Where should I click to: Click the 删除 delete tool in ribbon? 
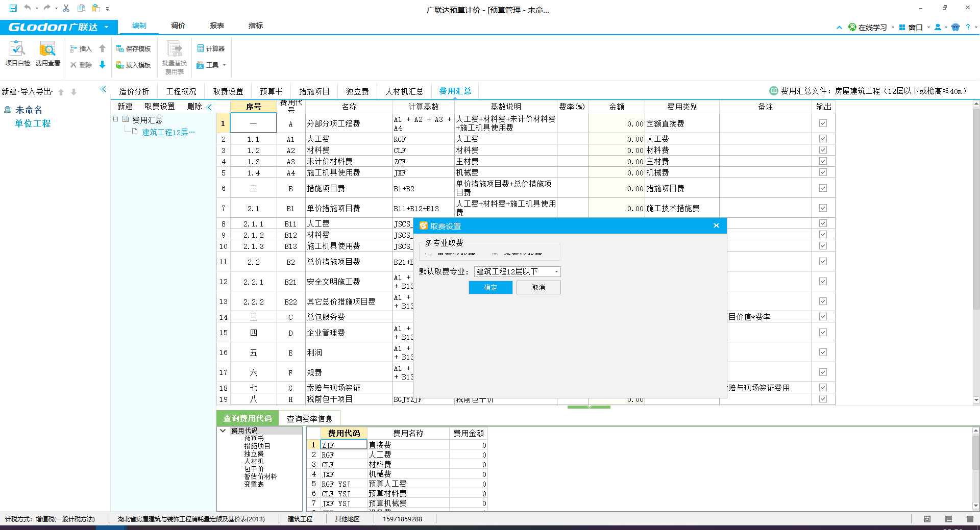click(81, 65)
